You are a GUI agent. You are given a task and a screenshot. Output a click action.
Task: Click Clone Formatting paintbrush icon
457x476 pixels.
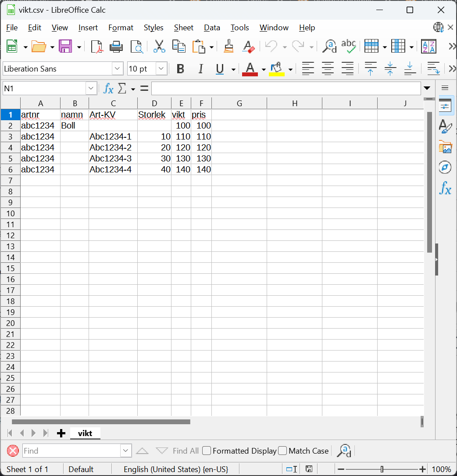coord(228,47)
